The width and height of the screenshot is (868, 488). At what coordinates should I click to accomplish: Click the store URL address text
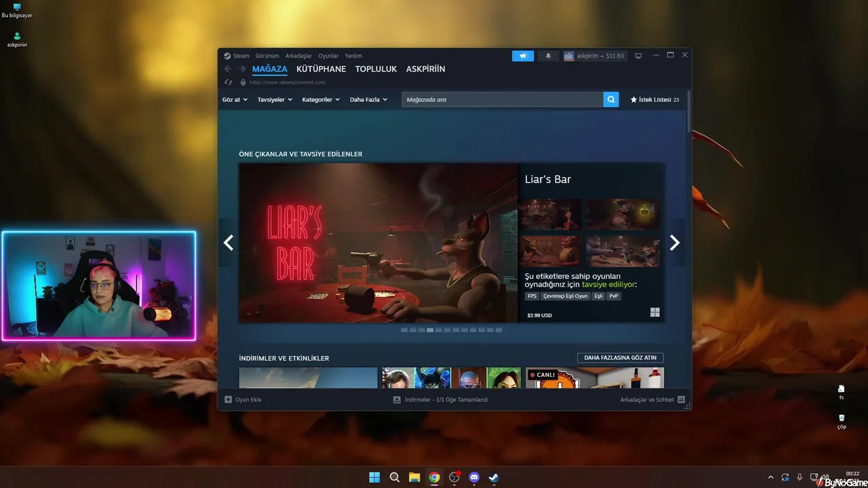(x=288, y=82)
